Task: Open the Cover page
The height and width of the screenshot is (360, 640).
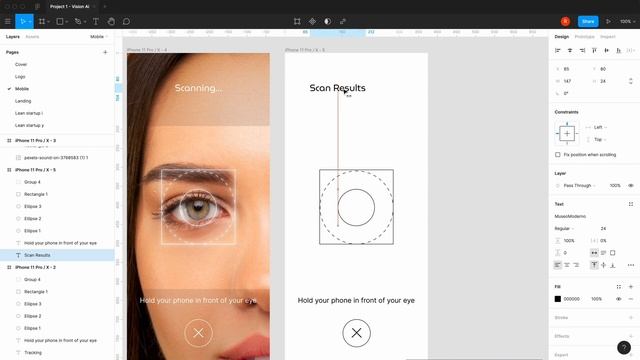Action: tap(21, 64)
